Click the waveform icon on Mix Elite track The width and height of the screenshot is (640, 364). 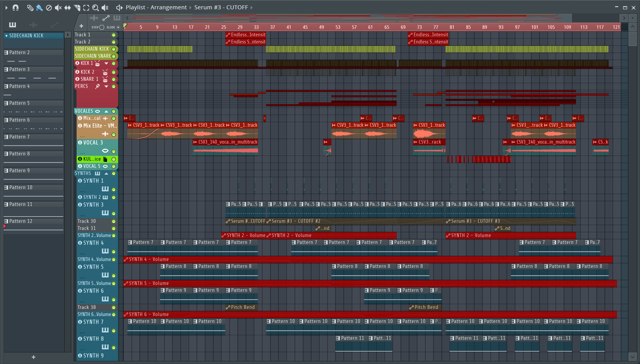click(105, 134)
